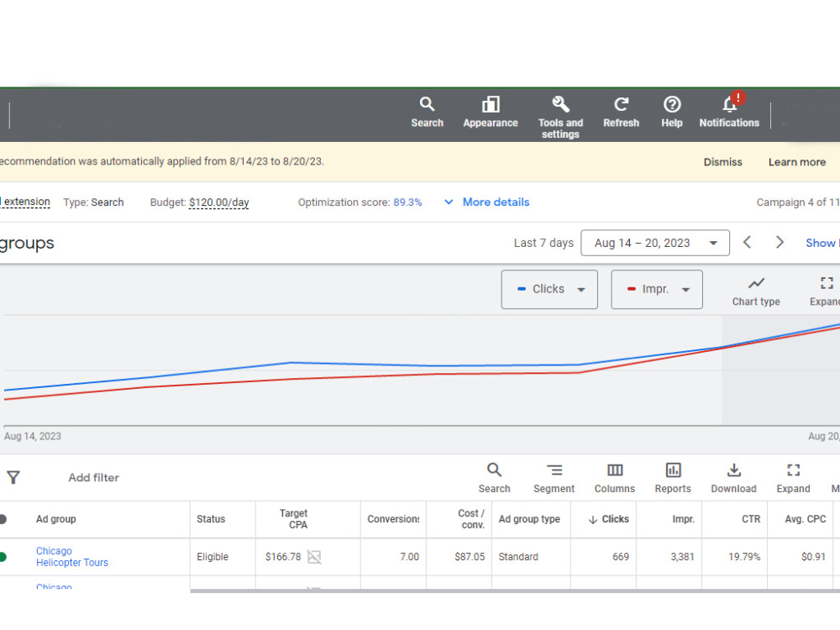The width and height of the screenshot is (840, 630).
Task: Click the extension link in campaign header
Action: (x=26, y=202)
